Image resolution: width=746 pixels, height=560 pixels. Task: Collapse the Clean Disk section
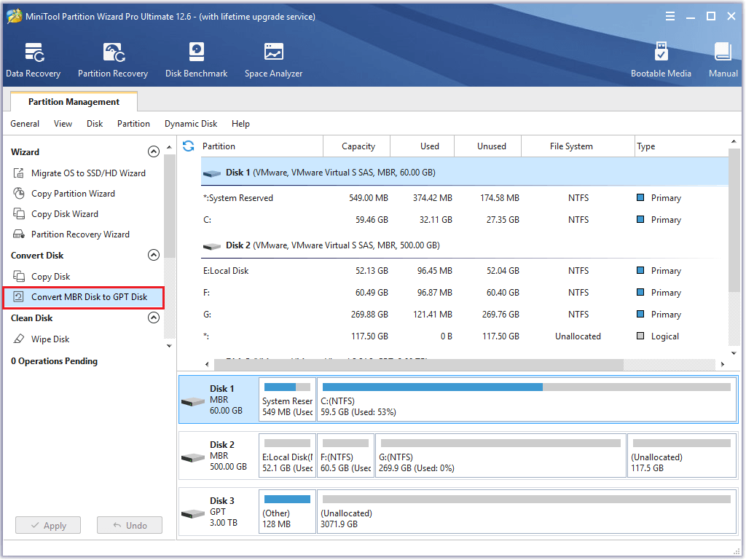(x=154, y=318)
